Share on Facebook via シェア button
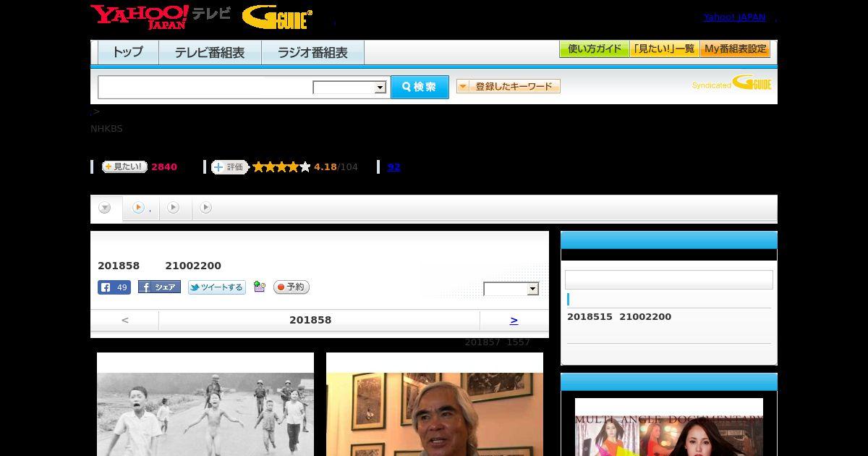Screen dimensions: 868x456 point(159,287)
